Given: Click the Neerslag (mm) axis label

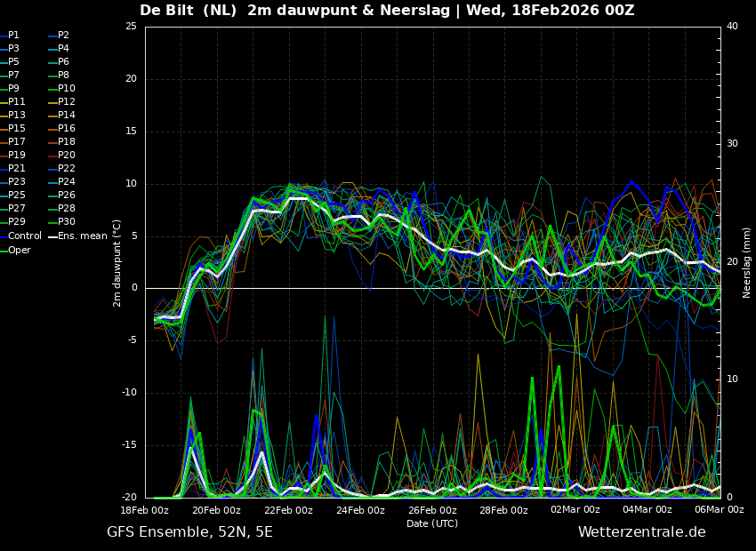Looking at the screenshot, I should click(x=747, y=262).
